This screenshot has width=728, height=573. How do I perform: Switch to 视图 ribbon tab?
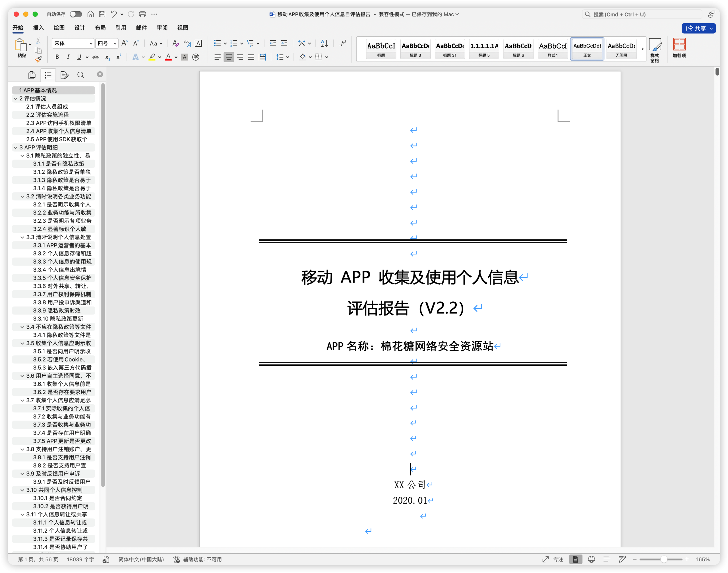183,28
